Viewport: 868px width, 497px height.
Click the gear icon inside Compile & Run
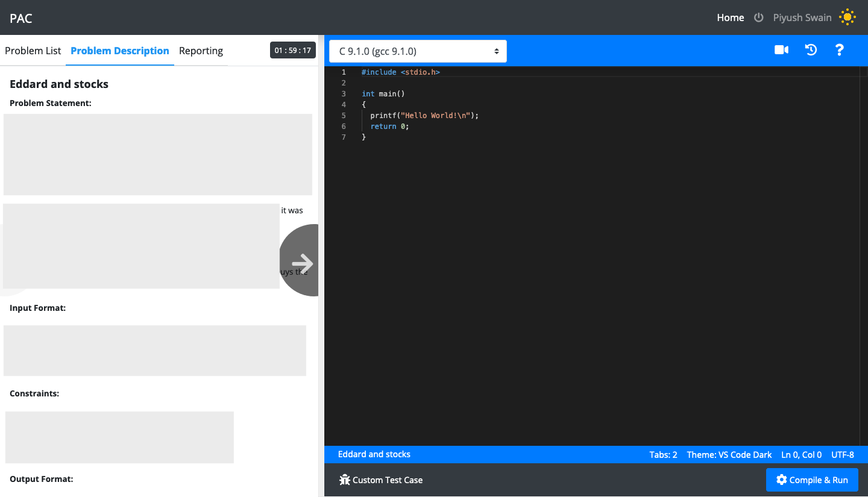tap(781, 480)
